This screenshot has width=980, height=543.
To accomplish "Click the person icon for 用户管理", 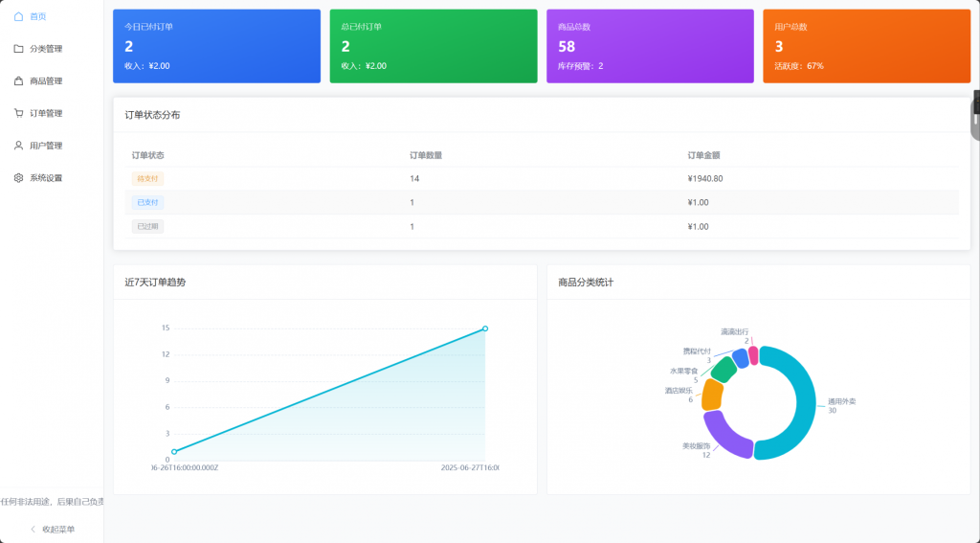I will [18, 146].
